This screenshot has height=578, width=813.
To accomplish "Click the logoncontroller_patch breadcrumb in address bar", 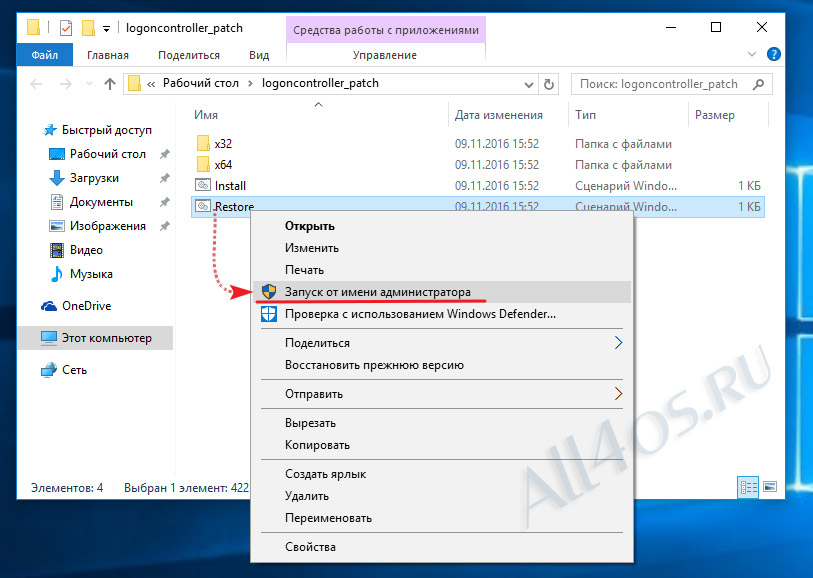I will [320, 83].
